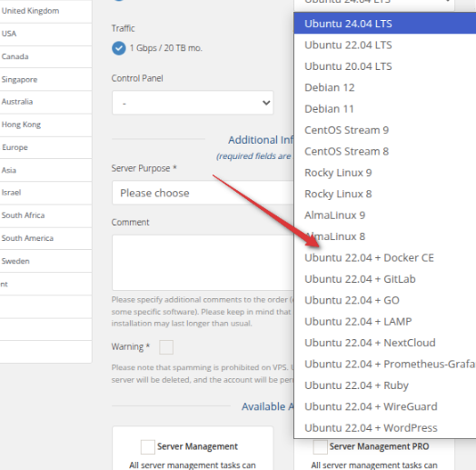Open Australia location in sidebar
This screenshot has height=470, width=476.
tap(45, 102)
